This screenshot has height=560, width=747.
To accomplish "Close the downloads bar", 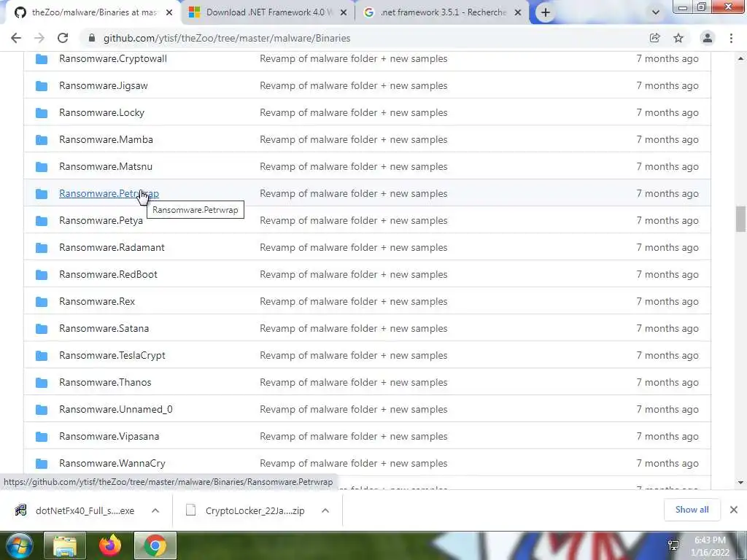I will click(734, 510).
